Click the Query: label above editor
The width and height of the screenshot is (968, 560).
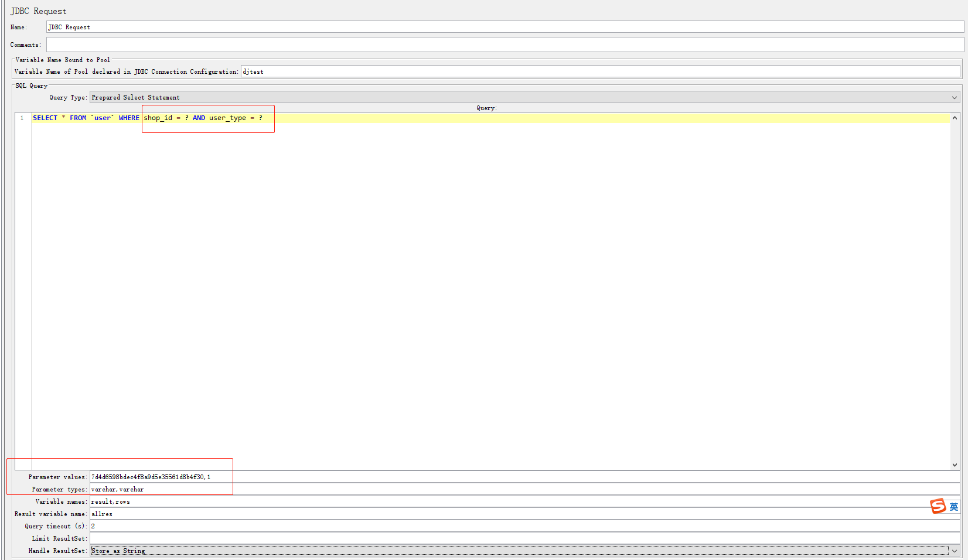point(486,108)
